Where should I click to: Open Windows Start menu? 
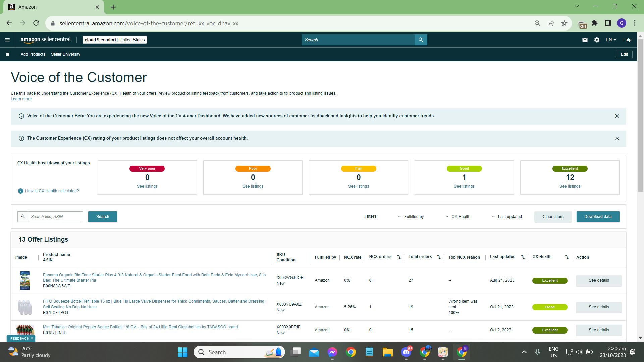point(182,352)
